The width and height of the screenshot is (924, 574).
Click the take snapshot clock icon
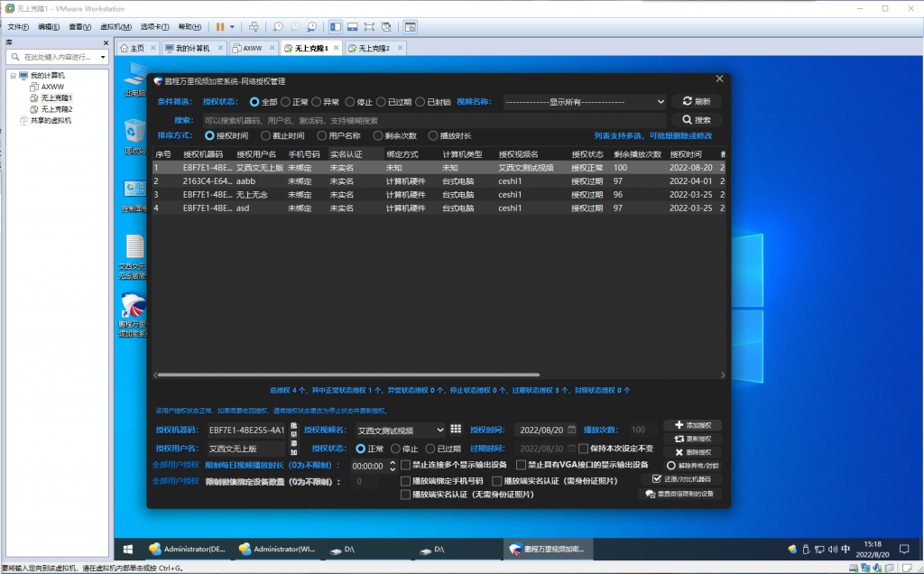[x=278, y=27]
